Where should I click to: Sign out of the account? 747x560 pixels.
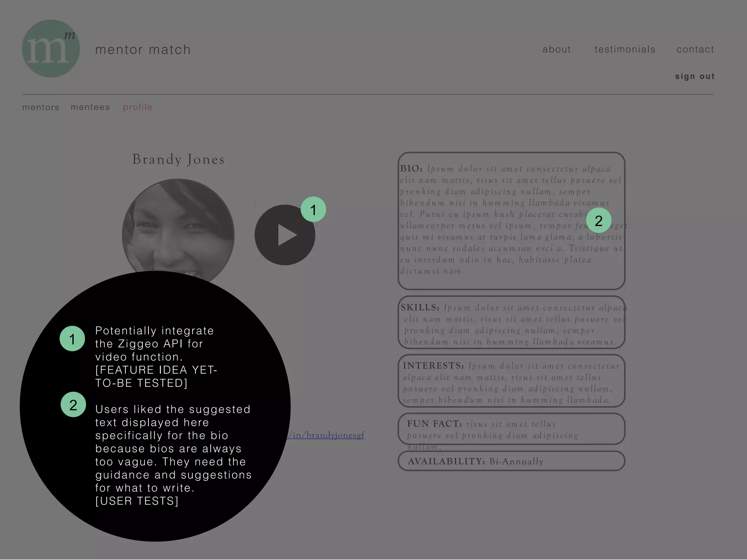tap(695, 77)
